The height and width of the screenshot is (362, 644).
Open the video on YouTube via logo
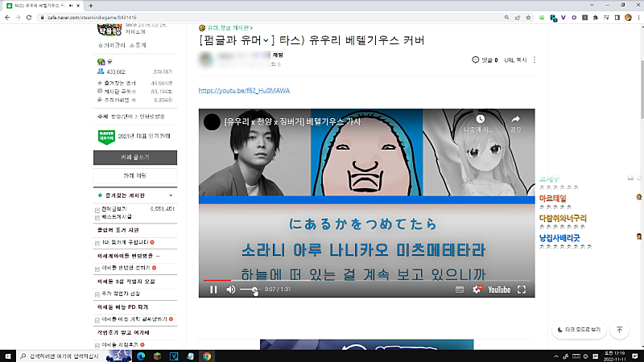499,290
